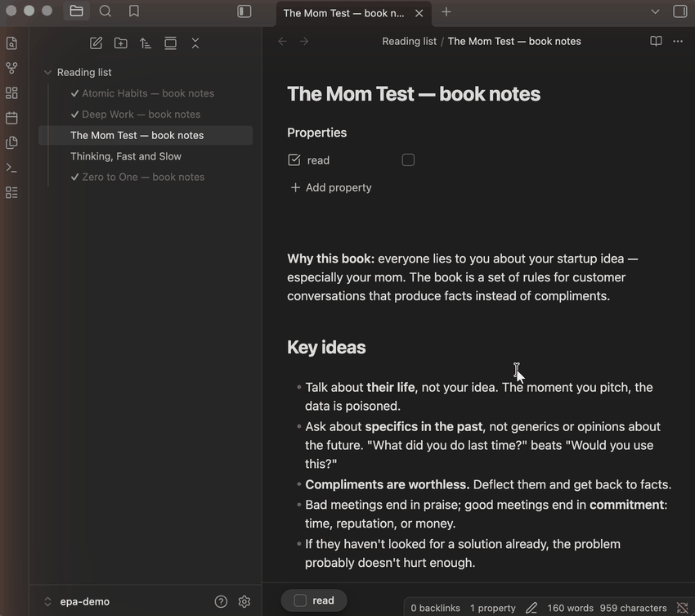Switch to reading view book icon
This screenshot has height=616, width=695.
656,41
